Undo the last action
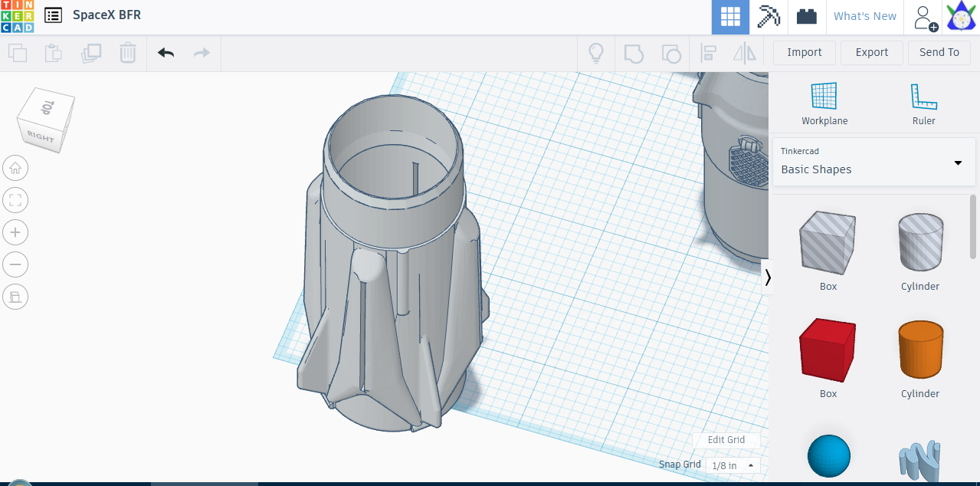The width and height of the screenshot is (980, 486). click(x=166, y=52)
